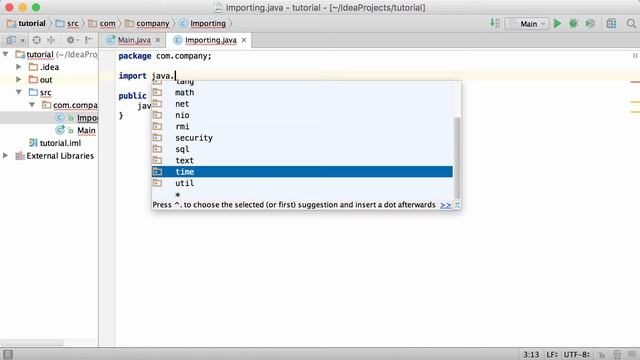The width and height of the screenshot is (640, 360).
Task: Choose rmi package suggestion
Action: [302, 127]
